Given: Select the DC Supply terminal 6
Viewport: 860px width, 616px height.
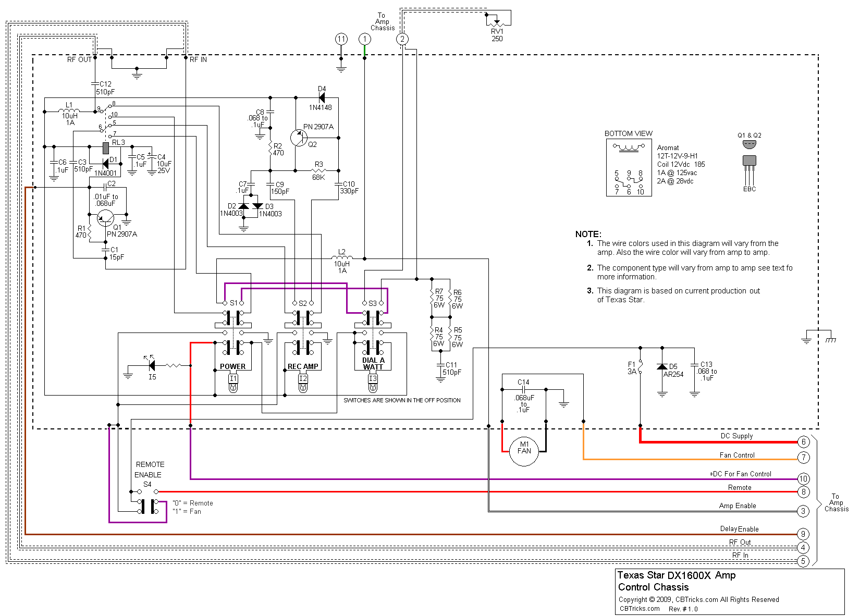Looking at the screenshot, I should coord(803,442).
